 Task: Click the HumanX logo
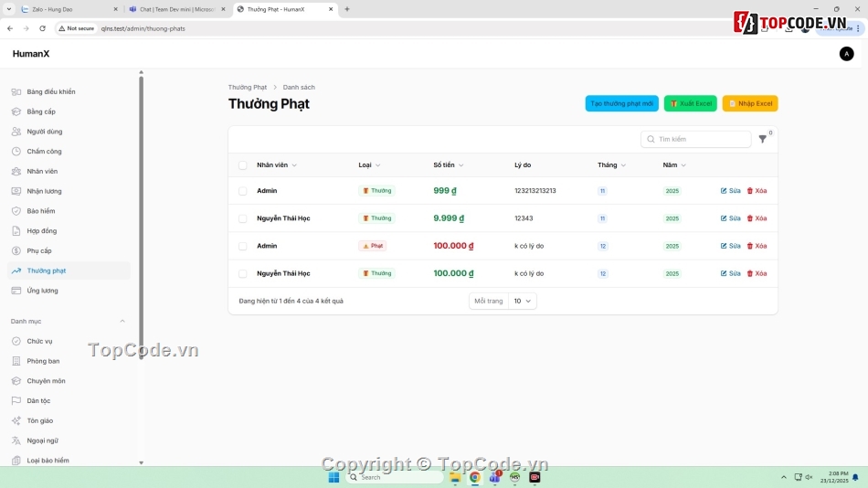31,54
